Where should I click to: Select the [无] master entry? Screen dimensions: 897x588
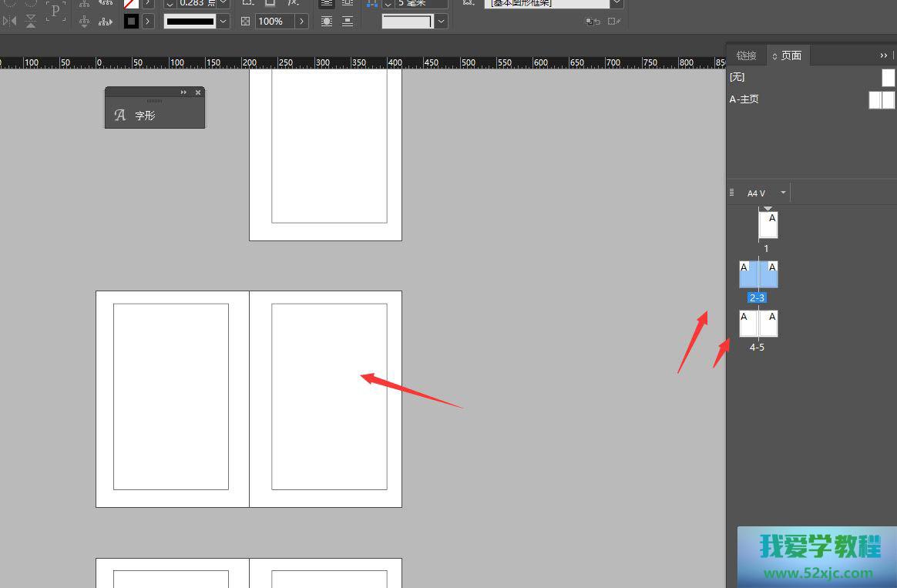[x=737, y=77]
